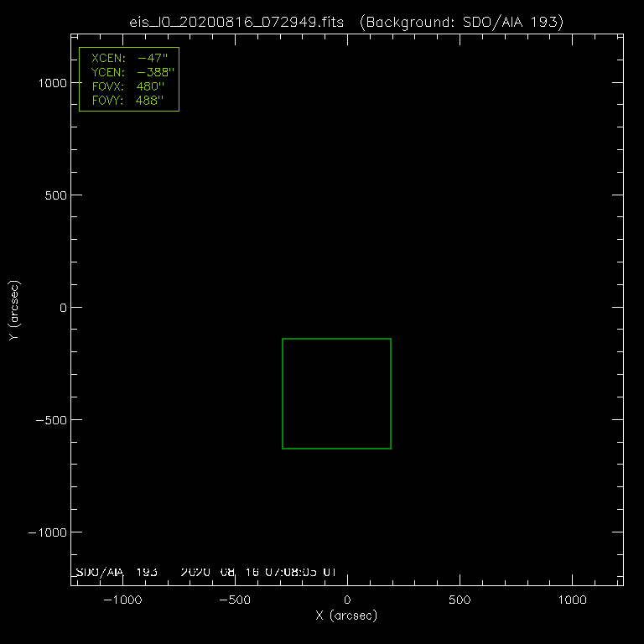
Task: Click the 500 tick label on X axis
Action: pyautogui.click(x=460, y=600)
